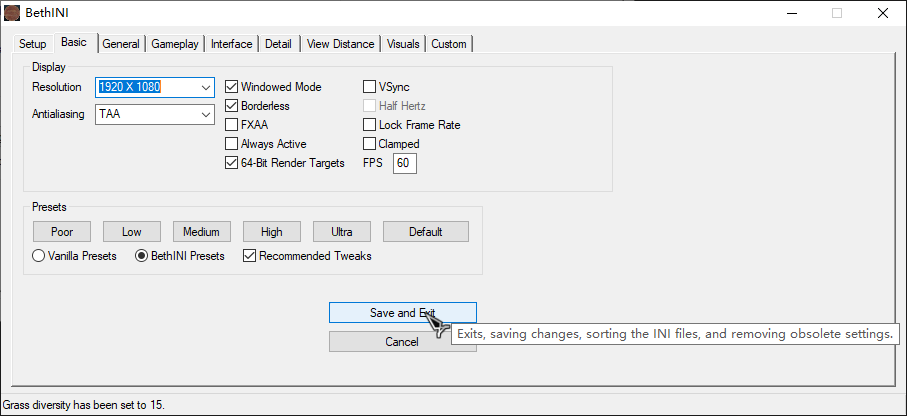Select the Basic tab
Image resolution: width=907 pixels, height=416 pixels.
coord(74,42)
